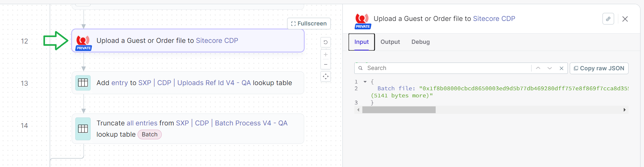This screenshot has width=644, height=167.
Task: Click the Batch Process V4 - QA link
Action: pos(251,123)
